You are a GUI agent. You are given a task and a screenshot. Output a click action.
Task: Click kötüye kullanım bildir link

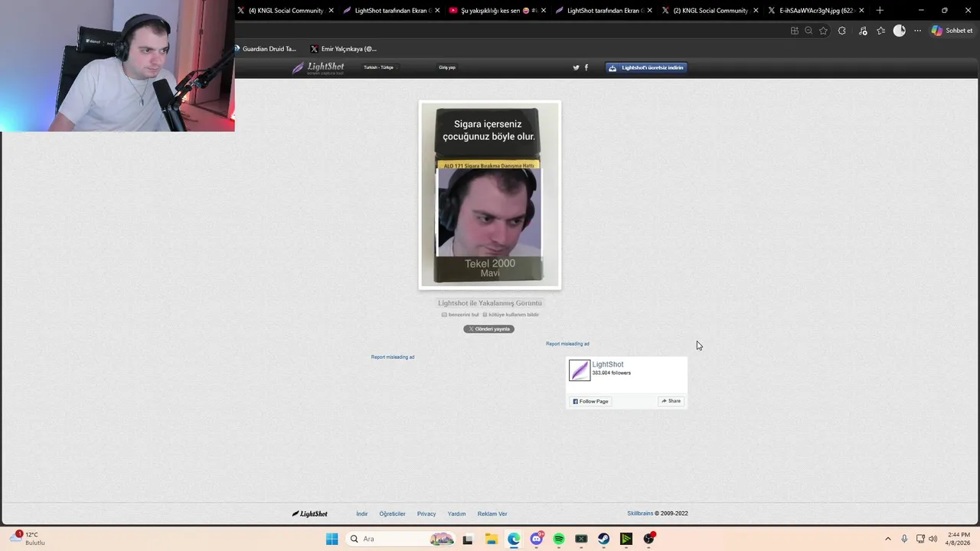(511, 315)
